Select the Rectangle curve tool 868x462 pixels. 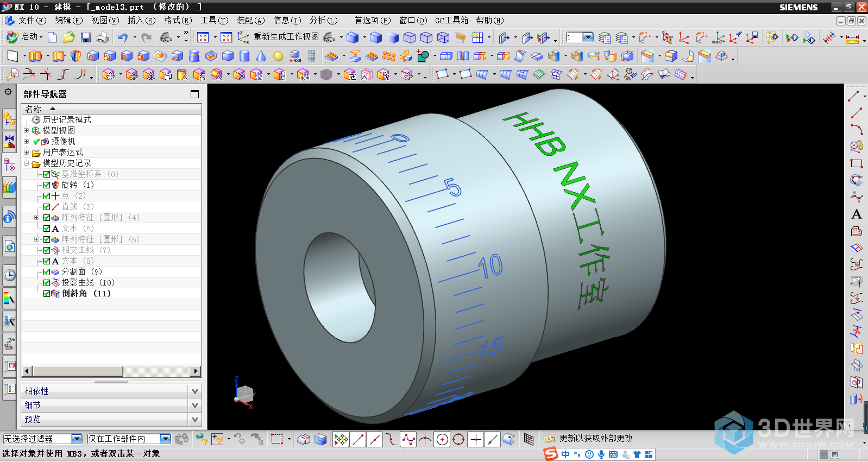tap(857, 163)
